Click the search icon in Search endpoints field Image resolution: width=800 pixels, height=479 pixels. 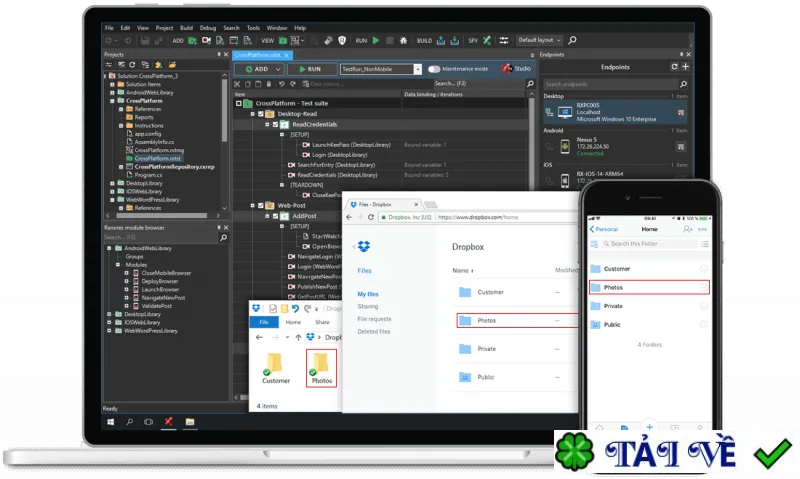point(683,84)
